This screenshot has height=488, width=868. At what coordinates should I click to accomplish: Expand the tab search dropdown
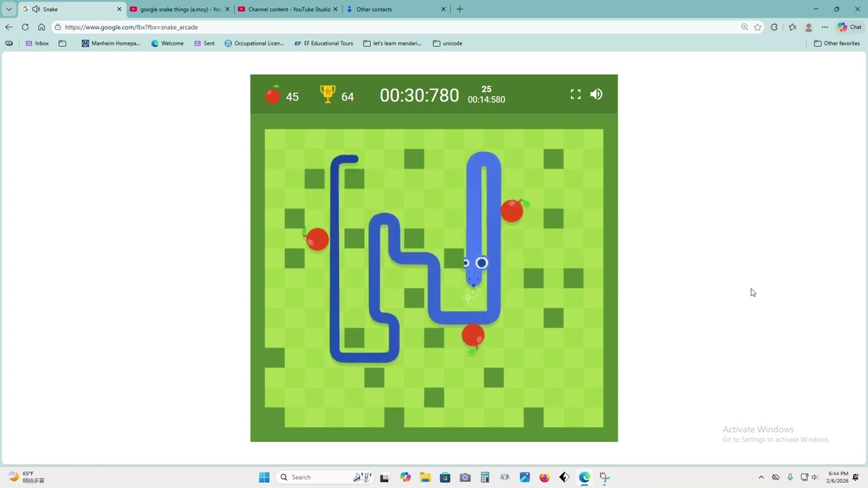pos(9,9)
